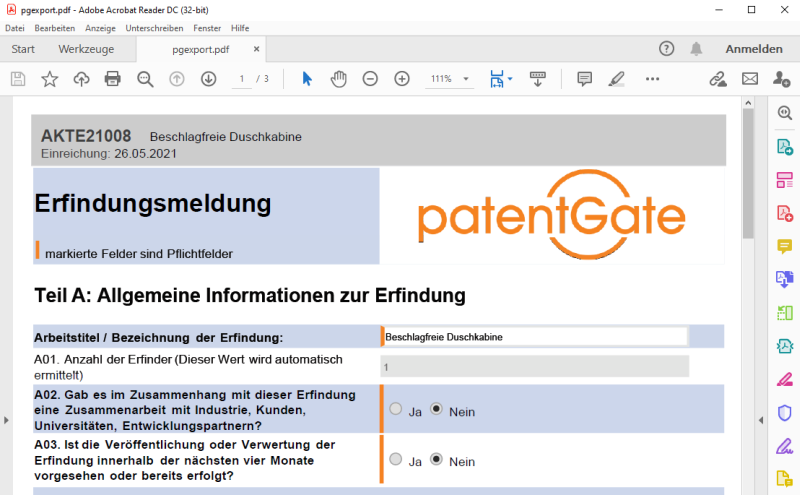Screen dimensions: 800x495
Task: Open the Datei menu
Action: (15, 28)
